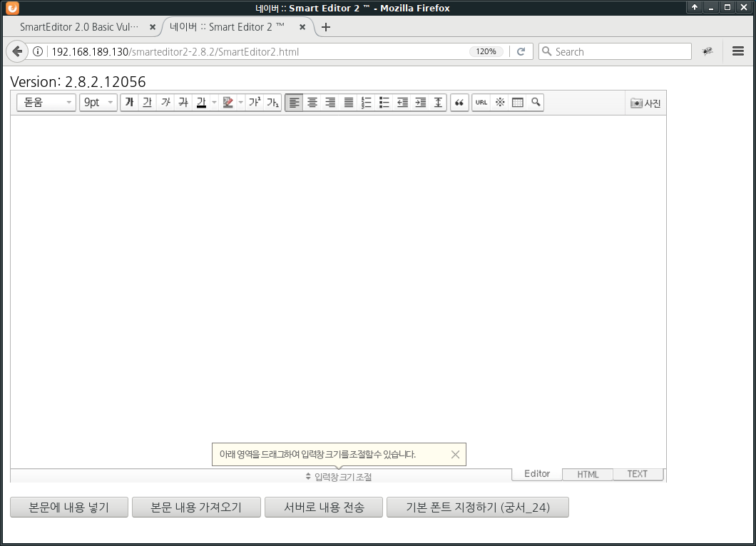Image resolution: width=756 pixels, height=546 pixels.
Task: Close the 네이버 Smart Editor 2 tab
Action: pyautogui.click(x=302, y=28)
